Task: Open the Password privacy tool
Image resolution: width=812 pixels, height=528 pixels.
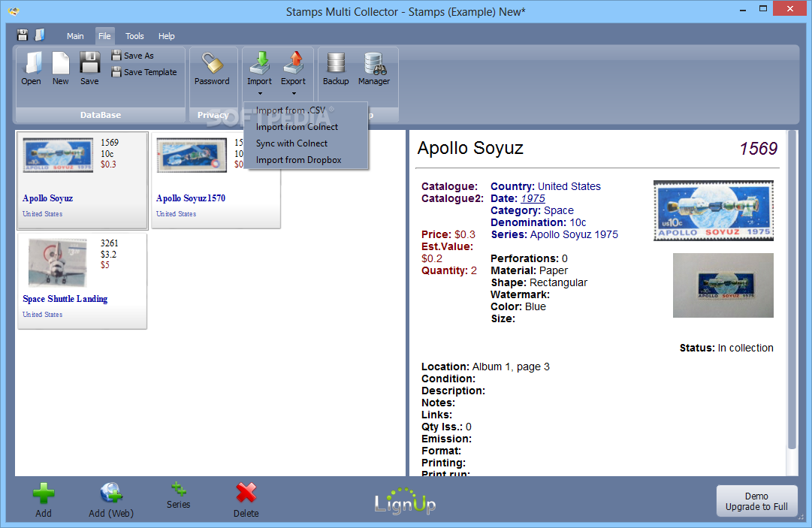Action: [x=212, y=68]
